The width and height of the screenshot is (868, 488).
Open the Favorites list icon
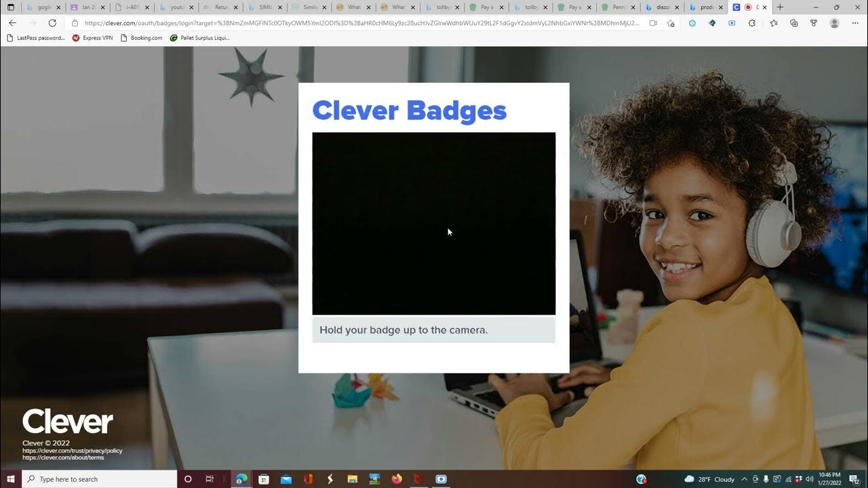click(774, 22)
